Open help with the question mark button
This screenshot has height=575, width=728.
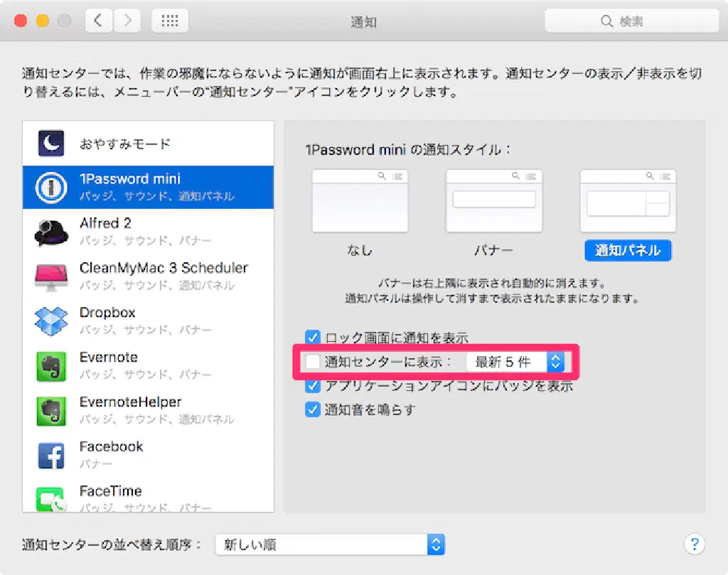pyautogui.click(x=694, y=544)
